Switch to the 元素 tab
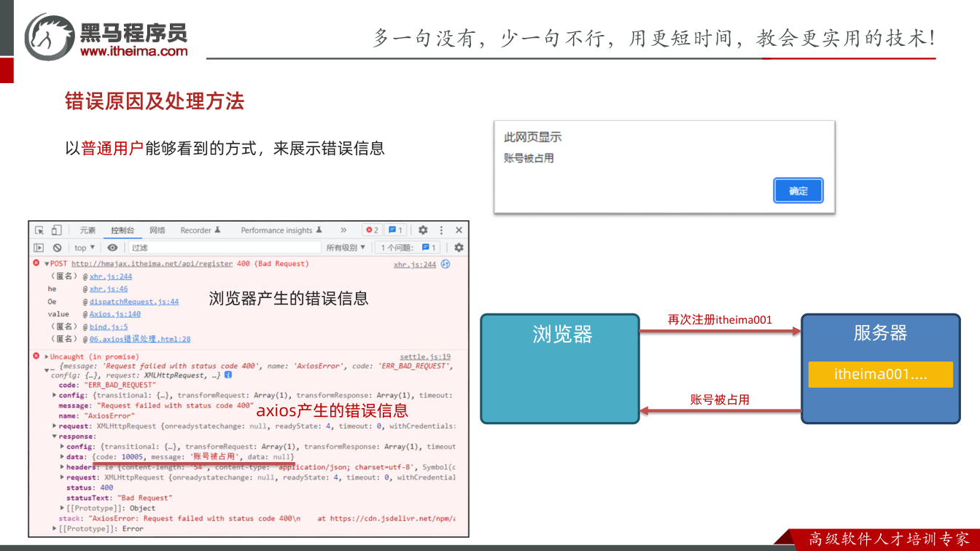 tap(87, 230)
